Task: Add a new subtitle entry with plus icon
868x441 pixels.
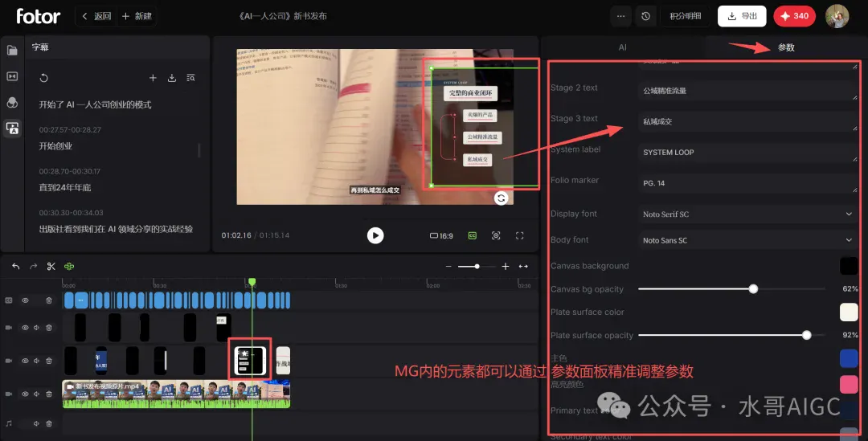Action: click(153, 78)
